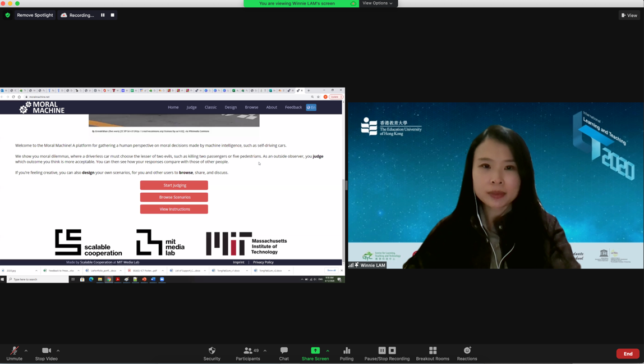644x364 pixels.
Task: Click Show all downloads
Action: tap(332, 270)
